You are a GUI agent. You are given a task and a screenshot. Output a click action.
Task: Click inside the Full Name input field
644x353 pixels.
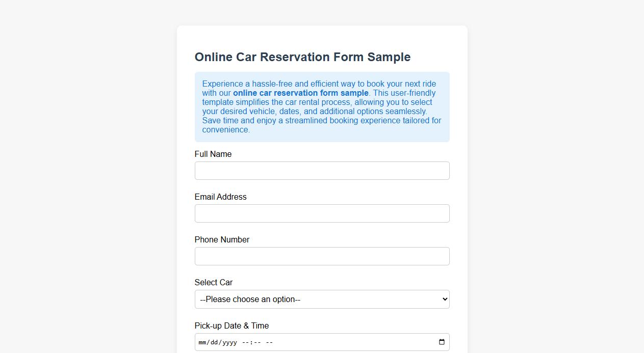(x=322, y=170)
